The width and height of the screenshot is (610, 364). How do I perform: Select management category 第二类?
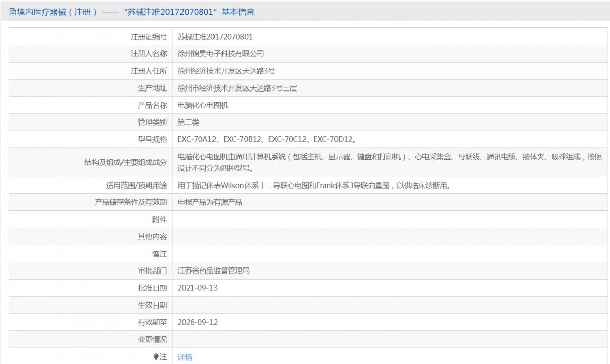click(x=189, y=122)
